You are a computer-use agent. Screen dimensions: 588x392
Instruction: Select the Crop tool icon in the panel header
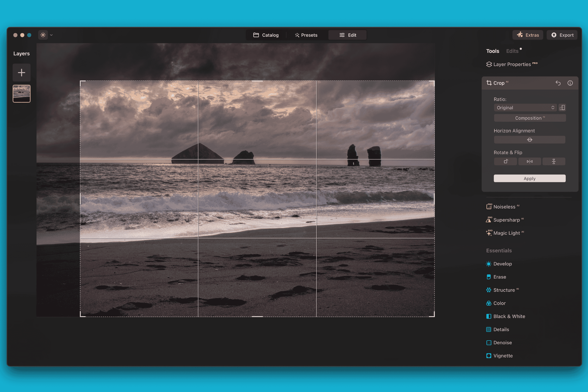point(489,83)
